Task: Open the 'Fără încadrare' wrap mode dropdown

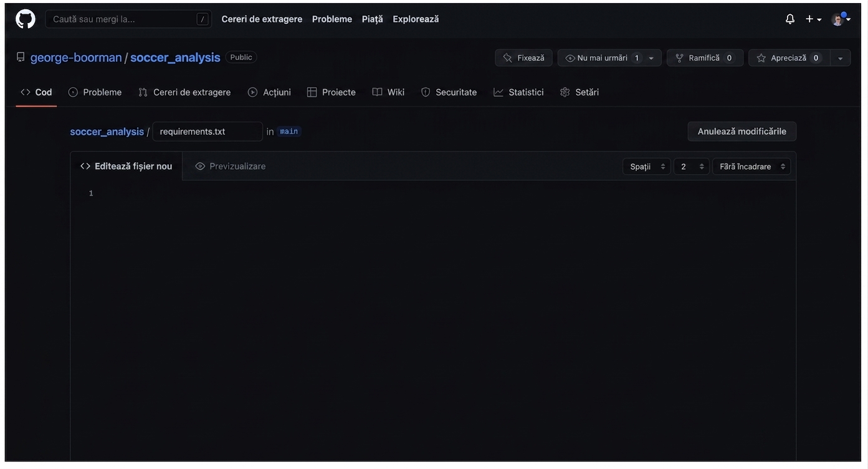Action: pos(751,167)
